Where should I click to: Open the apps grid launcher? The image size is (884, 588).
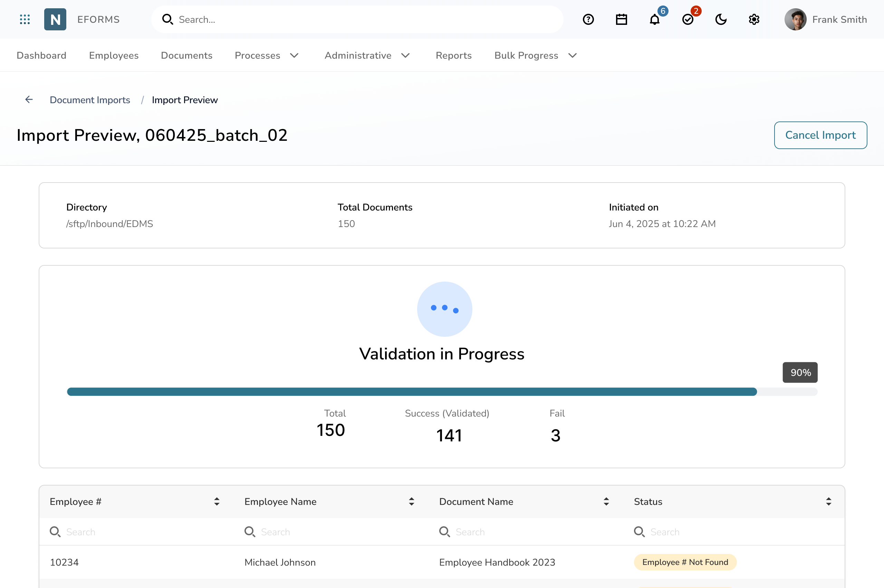click(25, 19)
